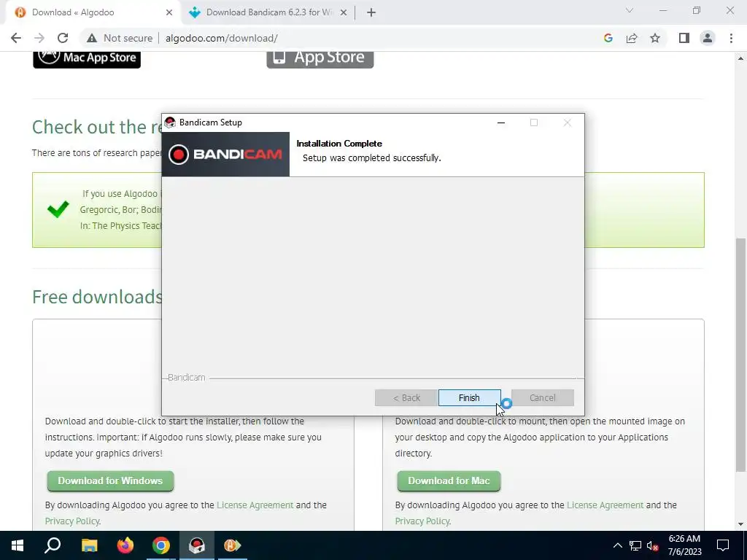Viewport: 747px width, 560px height.
Task: Open Privacy Policy link under Windows download
Action: pyautogui.click(x=72, y=521)
